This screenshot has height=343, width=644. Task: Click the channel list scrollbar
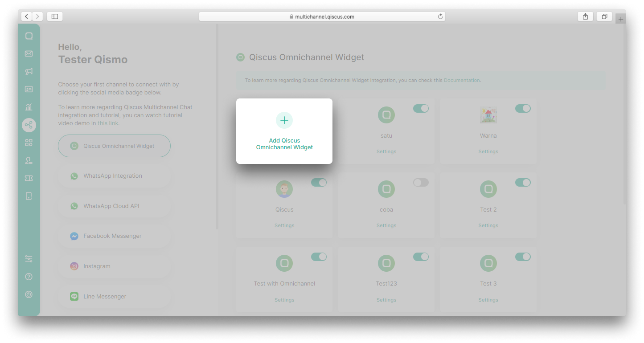point(217,127)
